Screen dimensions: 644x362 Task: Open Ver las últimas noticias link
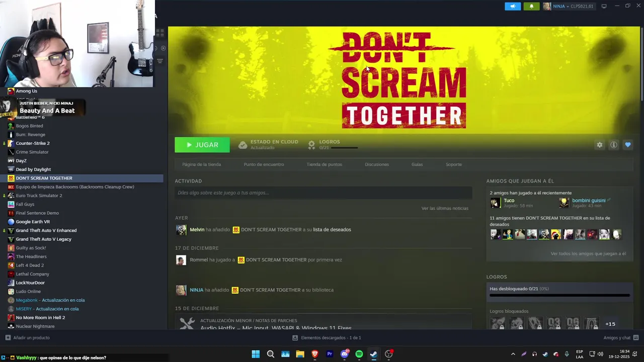click(x=445, y=208)
